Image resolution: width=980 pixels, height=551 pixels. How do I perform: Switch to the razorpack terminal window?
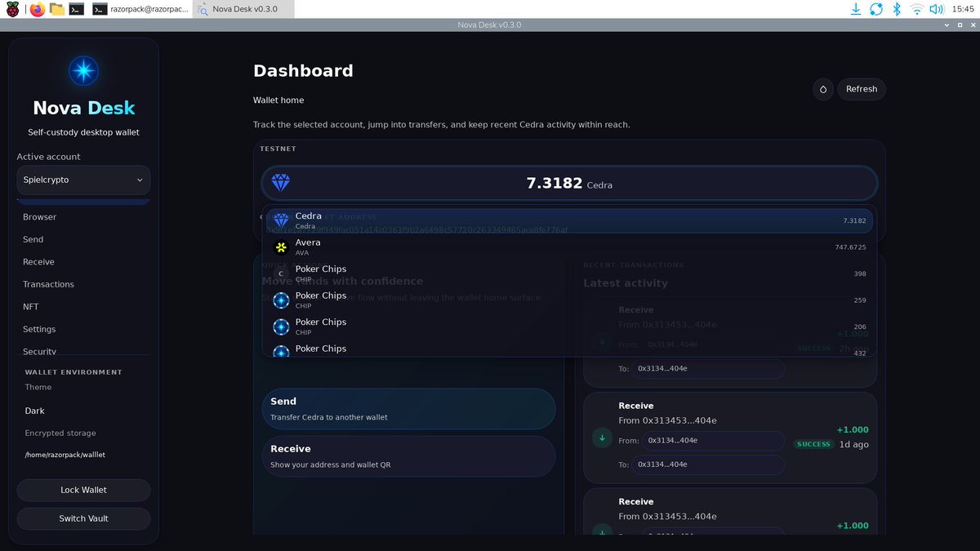click(x=140, y=9)
